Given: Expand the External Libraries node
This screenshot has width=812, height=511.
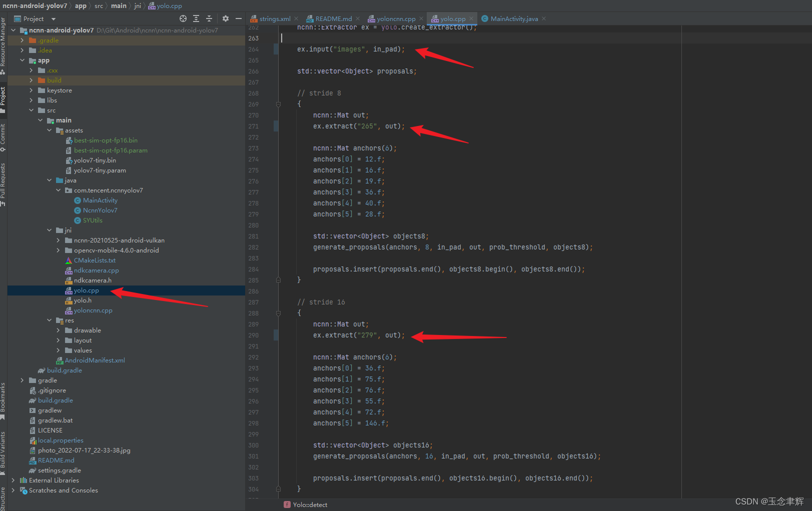Looking at the screenshot, I should pos(13,480).
